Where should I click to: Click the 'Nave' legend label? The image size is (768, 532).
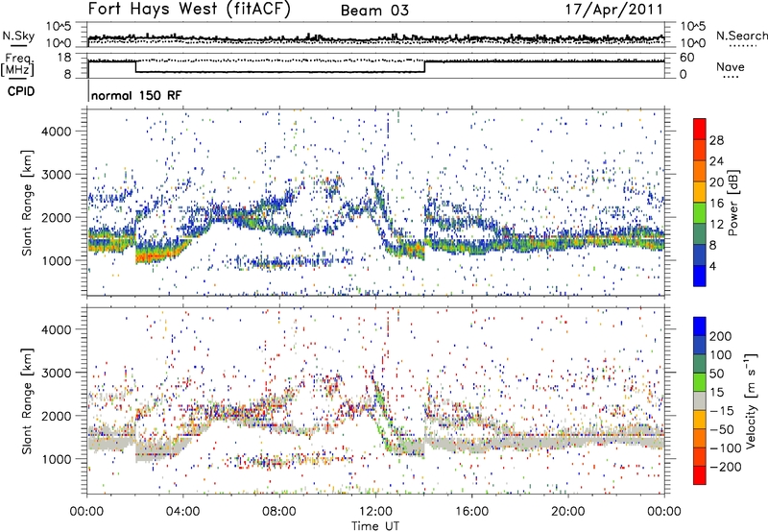coord(731,66)
